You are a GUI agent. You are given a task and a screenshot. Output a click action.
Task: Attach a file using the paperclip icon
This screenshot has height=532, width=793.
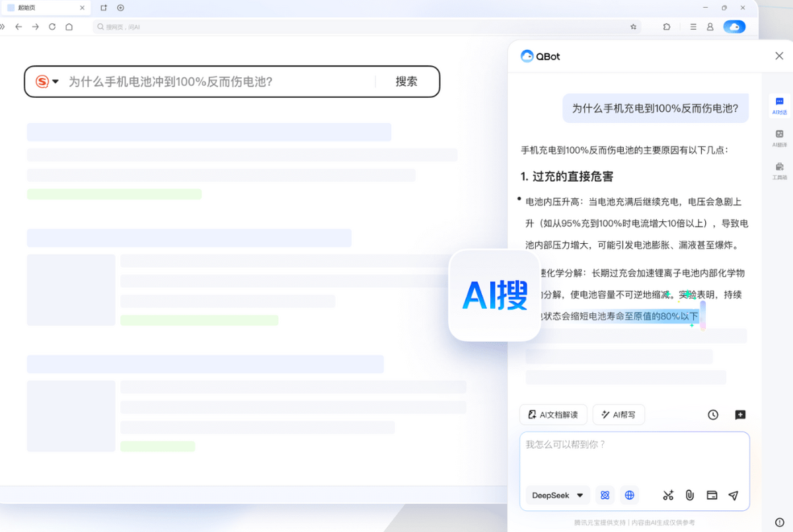pyautogui.click(x=690, y=495)
